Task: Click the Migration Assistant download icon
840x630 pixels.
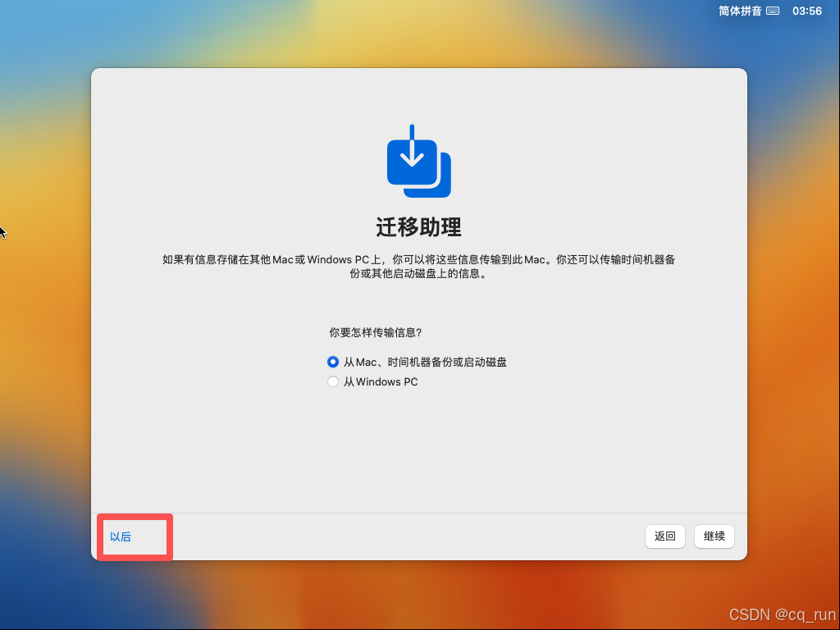Action: point(419,162)
